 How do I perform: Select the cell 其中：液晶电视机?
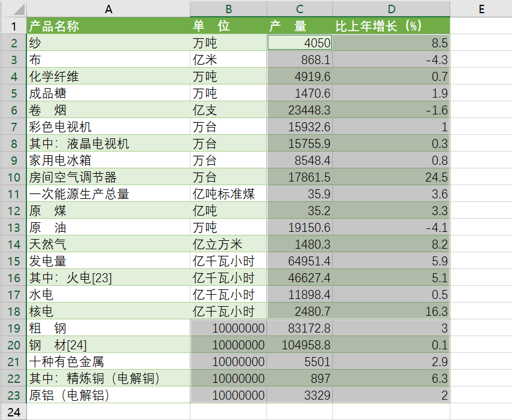[108, 143]
